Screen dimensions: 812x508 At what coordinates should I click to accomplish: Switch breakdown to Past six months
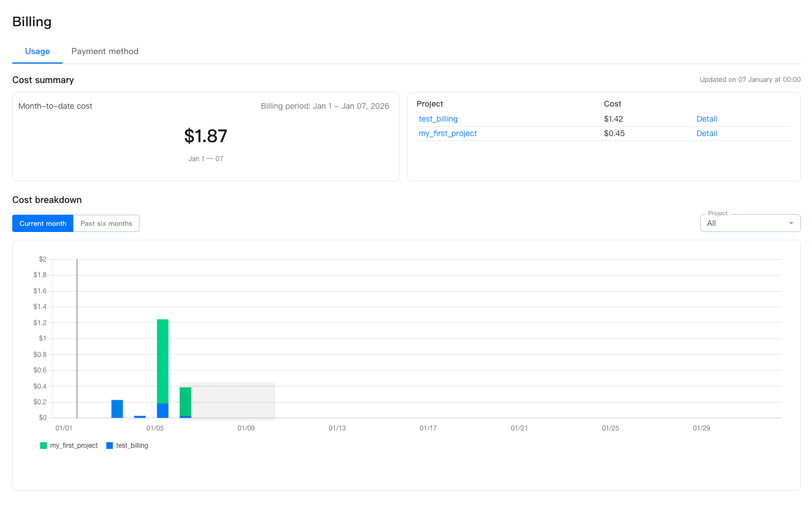[x=106, y=224]
